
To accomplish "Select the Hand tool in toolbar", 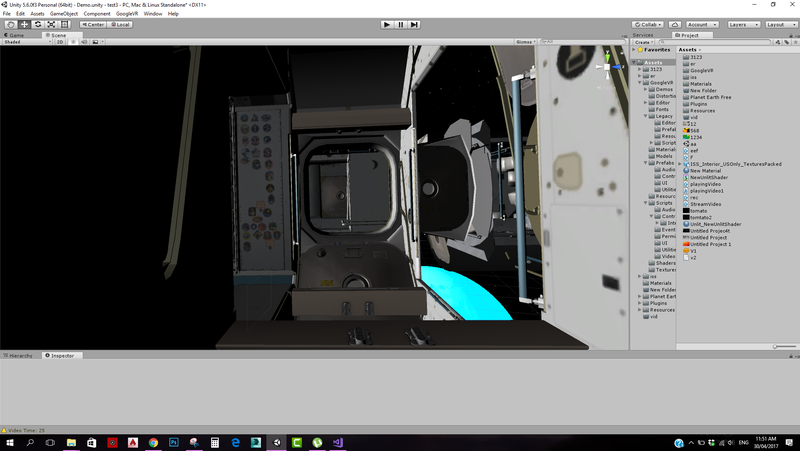I will point(11,24).
